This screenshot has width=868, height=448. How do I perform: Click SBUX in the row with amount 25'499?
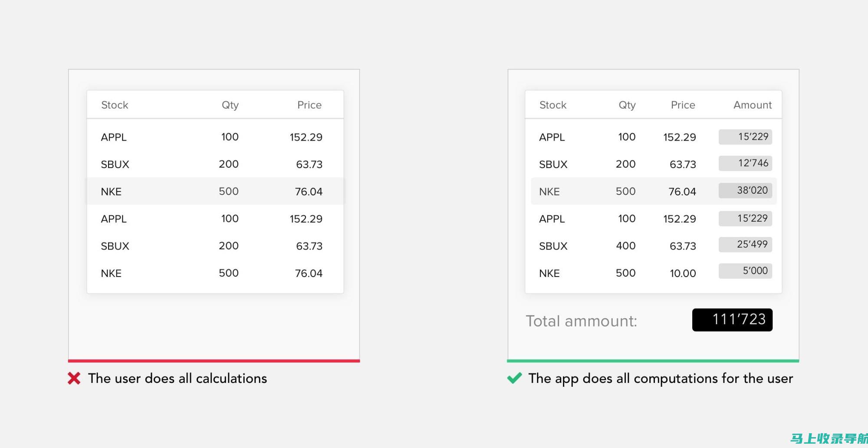pos(553,246)
